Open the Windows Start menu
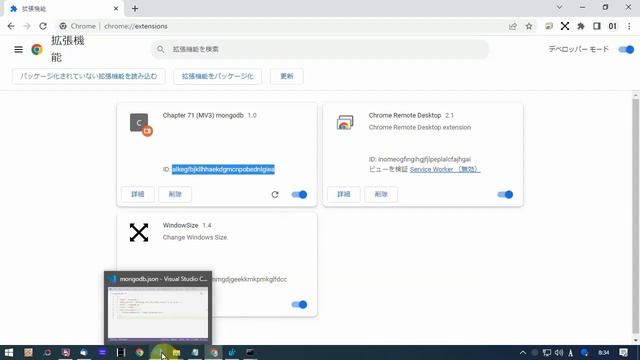The height and width of the screenshot is (360, 640). (9, 353)
